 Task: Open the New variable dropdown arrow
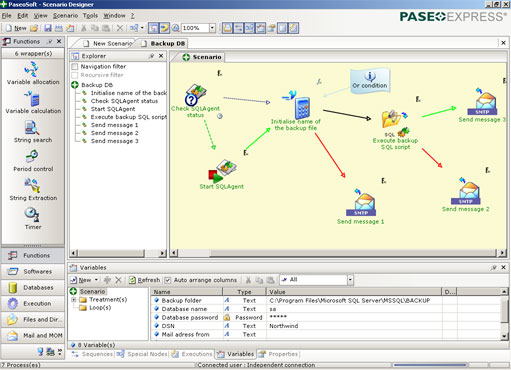[96, 280]
